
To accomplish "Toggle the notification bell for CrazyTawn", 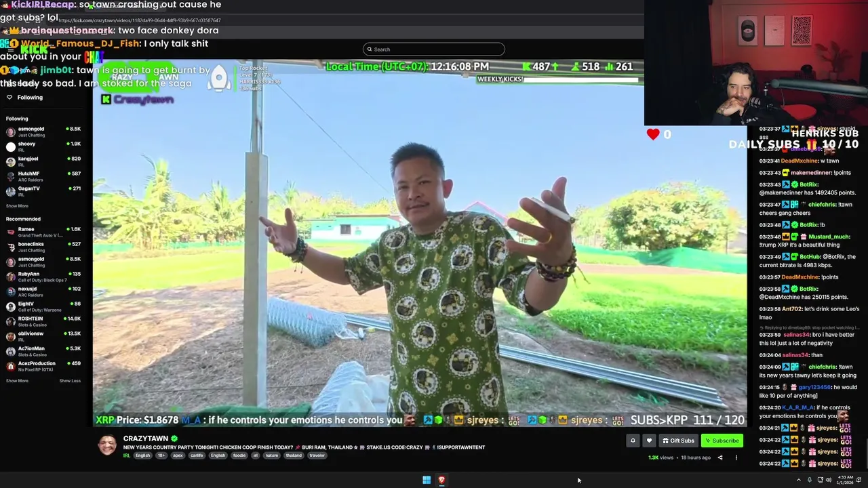I will (633, 441).
